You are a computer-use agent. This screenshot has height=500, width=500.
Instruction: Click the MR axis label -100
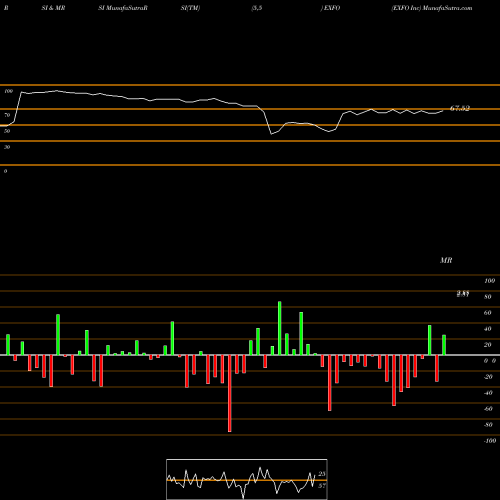[489, 441]
